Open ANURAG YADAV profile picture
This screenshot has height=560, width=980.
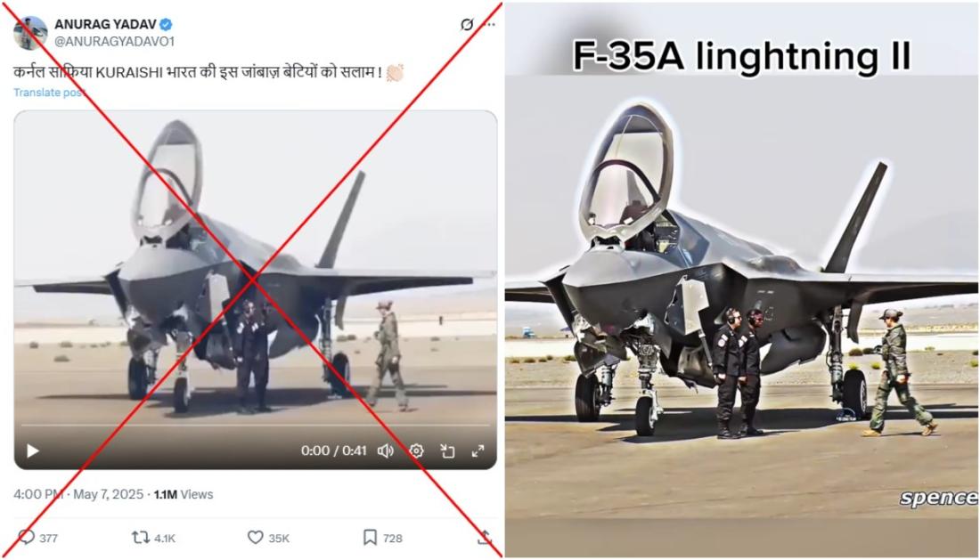pos(30,33)
